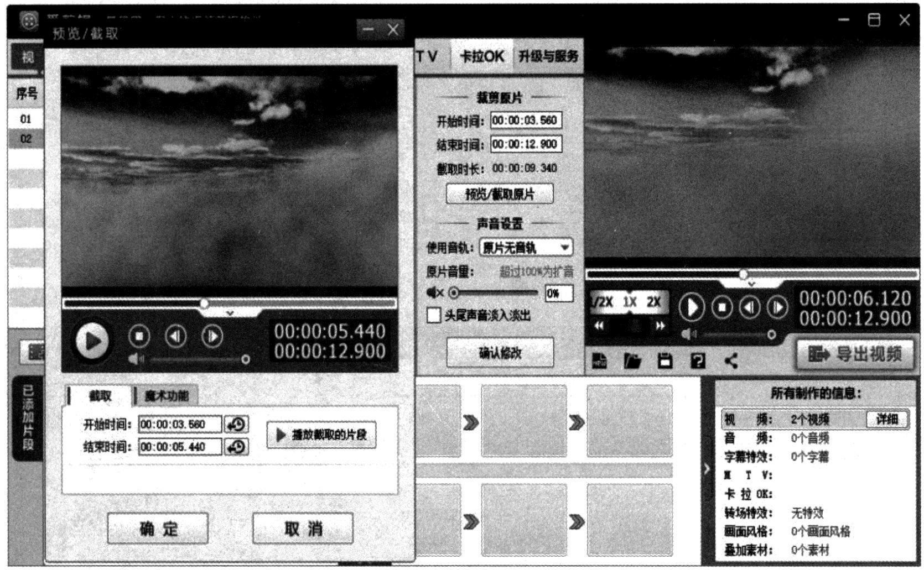The image size is (924, 570).
Task: Set end time to current position icon
Action: tap(236, 447)
